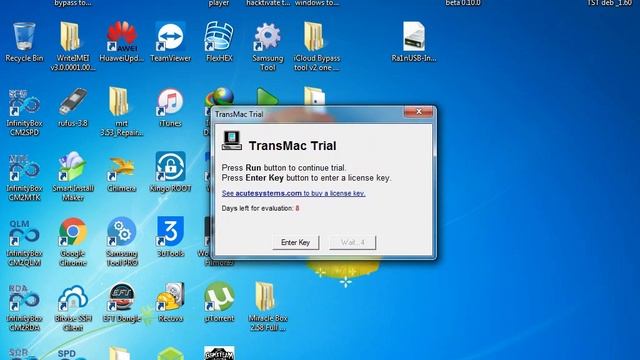Launch the HuaweiUpd shortcut
The width and height of the screenshot is (640, 360).
click(x=122, y=41)
